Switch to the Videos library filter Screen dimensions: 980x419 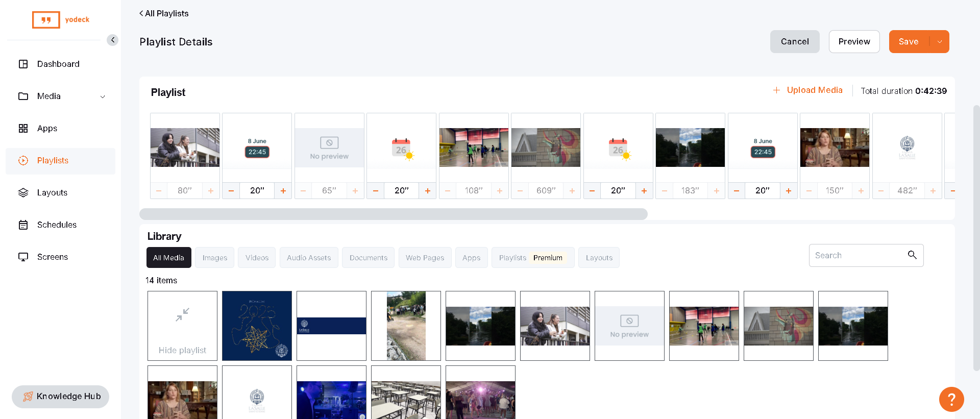coord(257,258)
